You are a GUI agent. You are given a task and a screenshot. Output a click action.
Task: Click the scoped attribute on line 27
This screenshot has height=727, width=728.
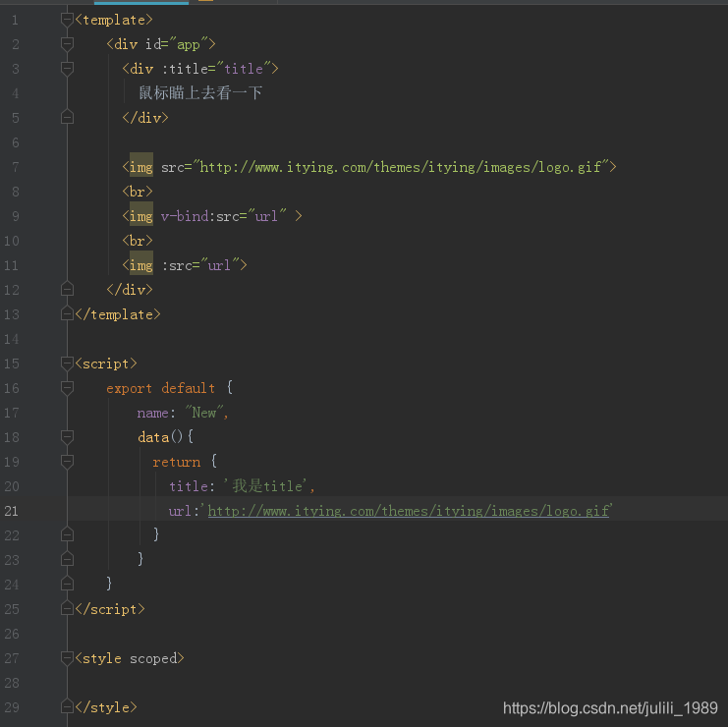point(153,659)
